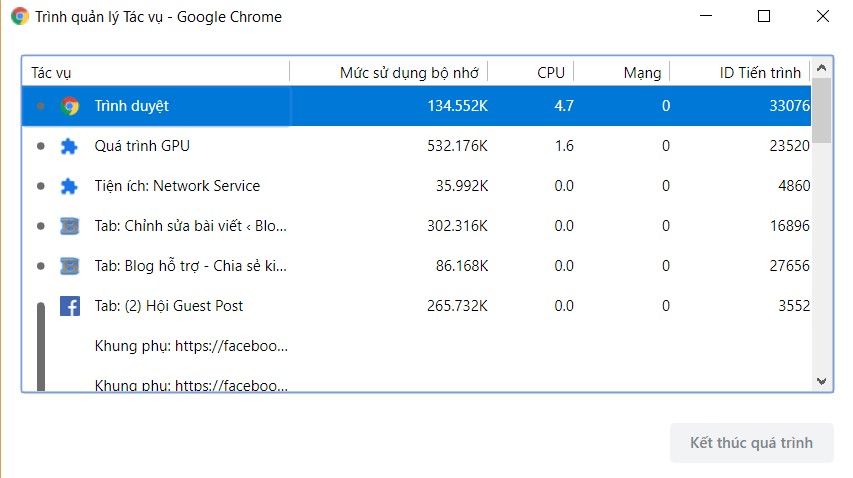The height and width of the screenshot is (478, 853).
Task: Click the favicon of the Chỉnh sửa bài viết tab
Action: (69, 226)
